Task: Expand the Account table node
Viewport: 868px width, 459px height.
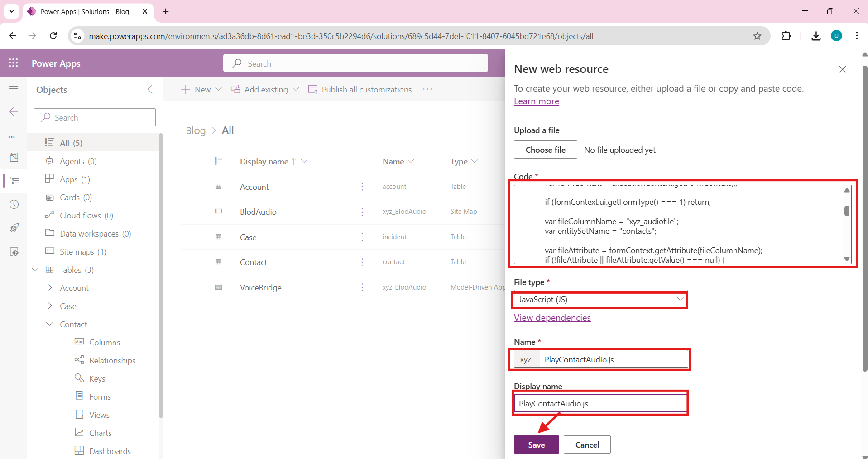Action: 50,288
